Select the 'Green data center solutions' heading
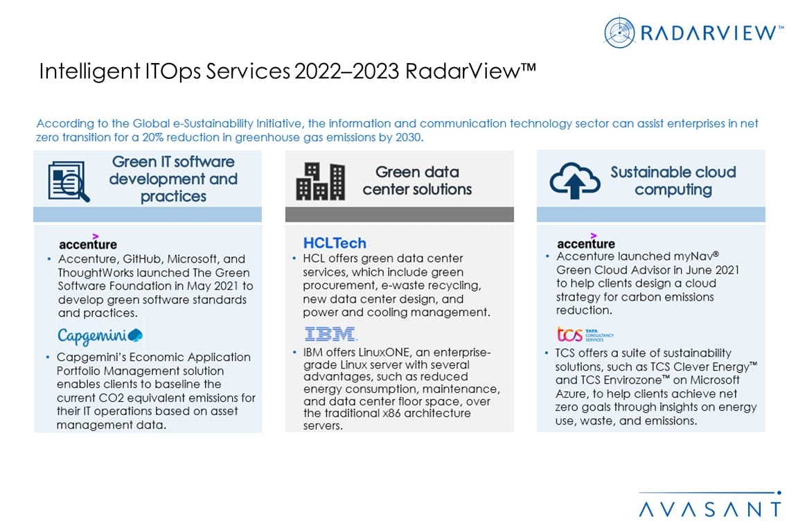This screenshot has width=798, height=532. click(x=417, y=181)
